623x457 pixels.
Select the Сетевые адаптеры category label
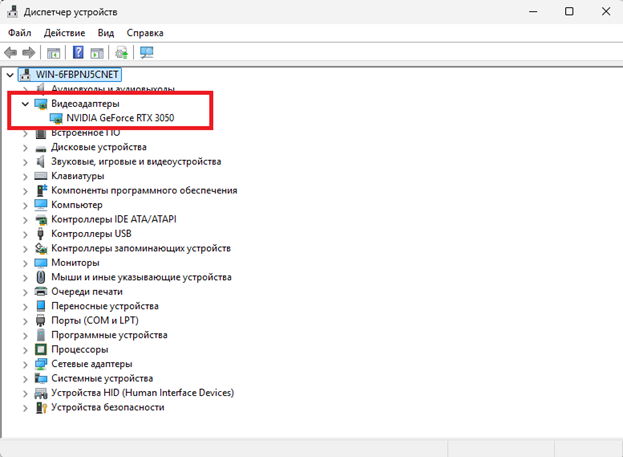(x=92, y=364)
